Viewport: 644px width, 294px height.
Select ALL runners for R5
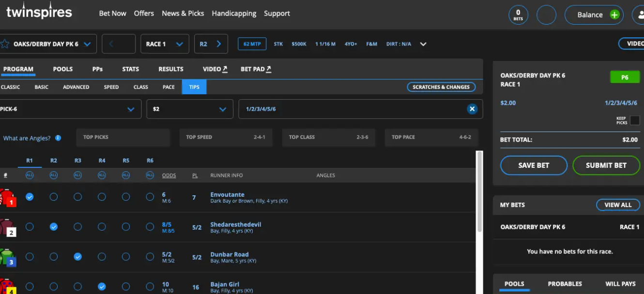[x=126, y=175]
